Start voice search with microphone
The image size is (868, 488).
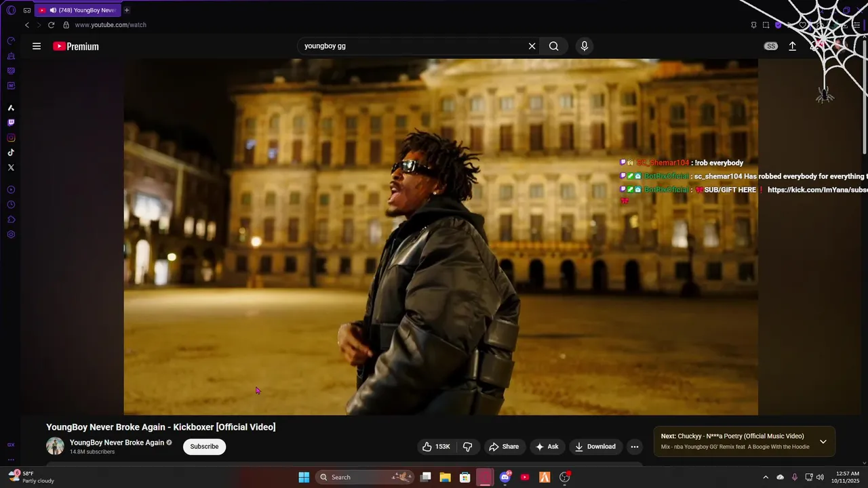pyautogui.click(x=585, y=46)
